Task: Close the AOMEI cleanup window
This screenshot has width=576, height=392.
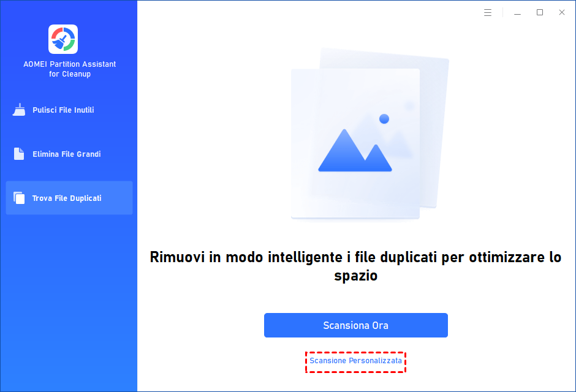Action: 562,12
